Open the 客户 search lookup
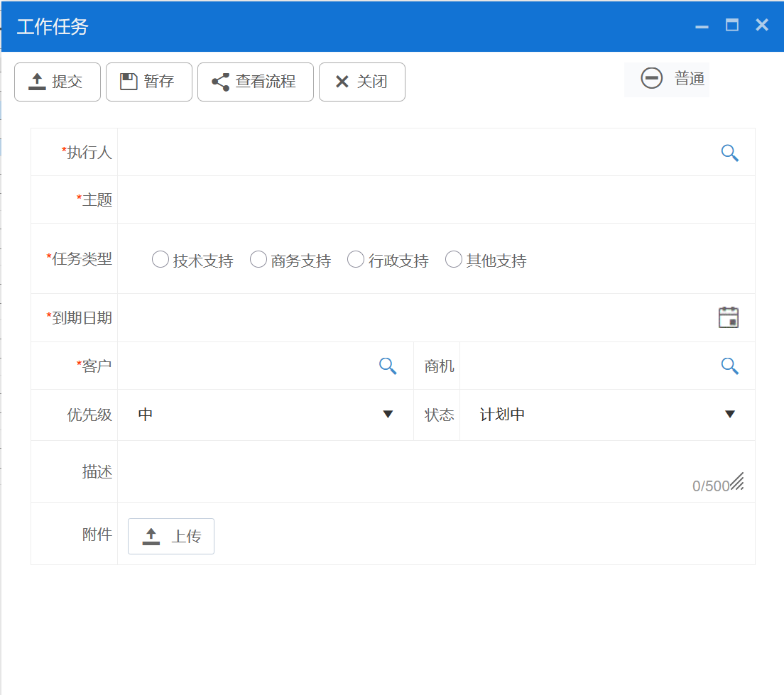The height and width of the screenshot is (695, 784). tap(388, 366)
